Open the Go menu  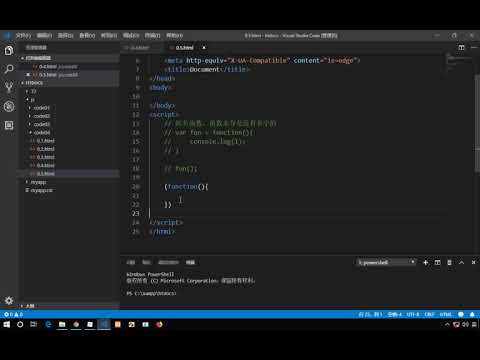109,35
